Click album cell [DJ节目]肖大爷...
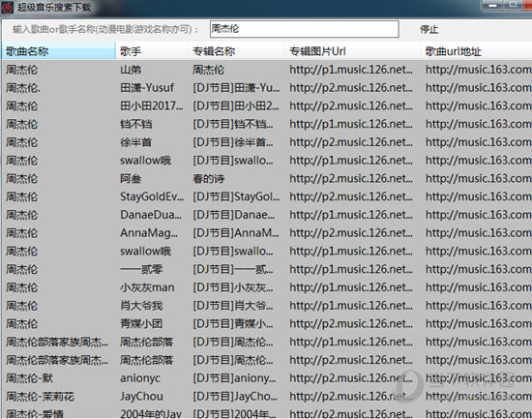The image size is (532, 419). click(x=233, y=306)
